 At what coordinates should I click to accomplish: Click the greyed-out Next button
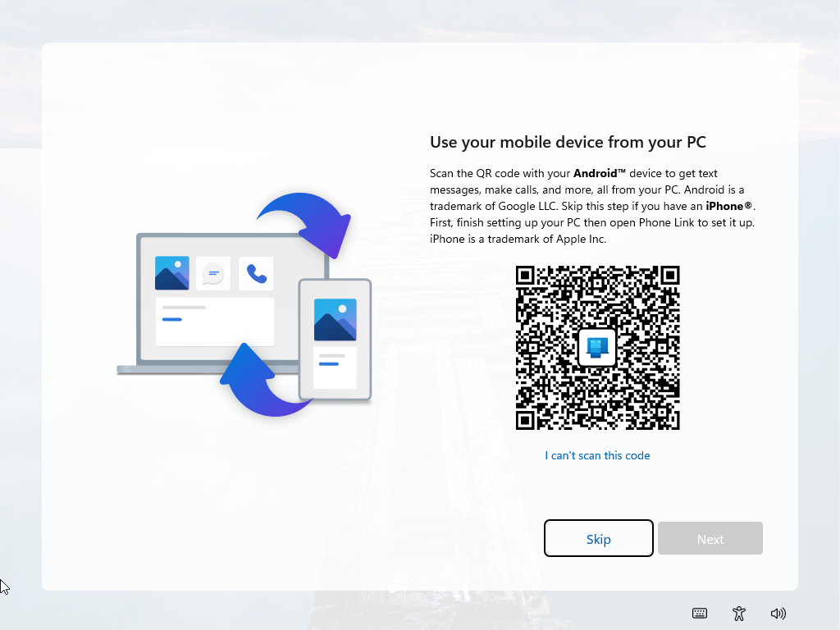tap(710, 538)
